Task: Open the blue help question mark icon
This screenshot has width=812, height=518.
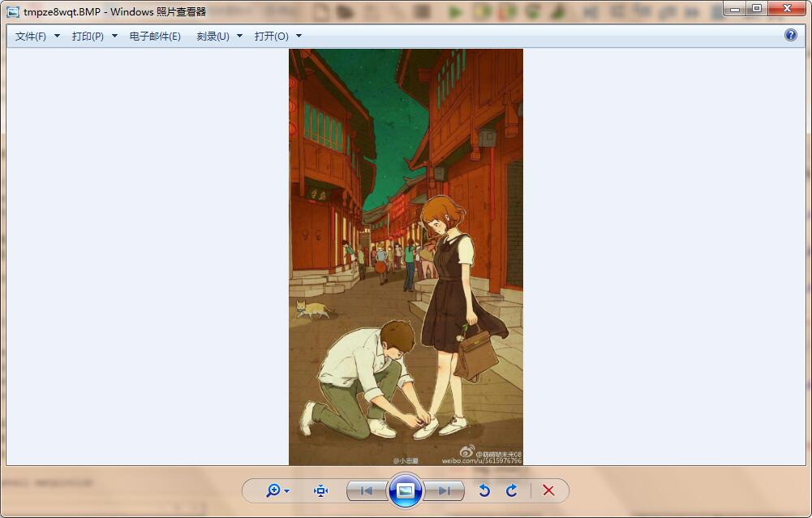Action: (791, 35)
